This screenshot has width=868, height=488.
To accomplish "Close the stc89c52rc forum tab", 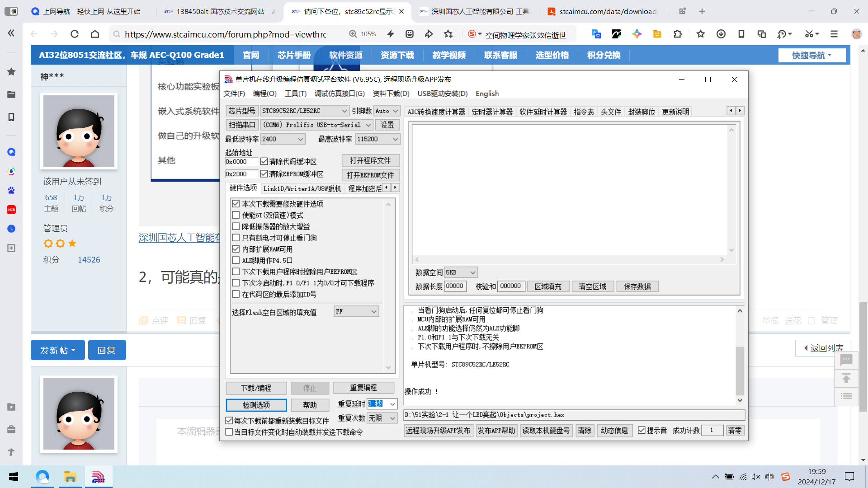I will click(x=401, y=11).
